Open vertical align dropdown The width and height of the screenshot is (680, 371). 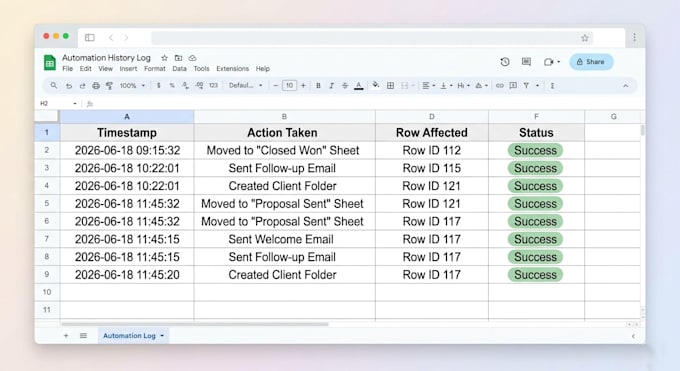[x=446, y=86]
